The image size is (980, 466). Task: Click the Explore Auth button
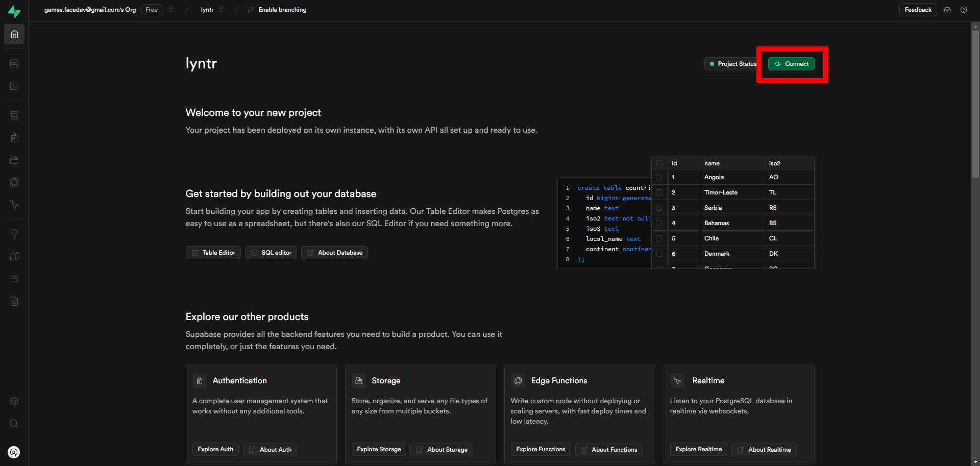click(215, 449)
